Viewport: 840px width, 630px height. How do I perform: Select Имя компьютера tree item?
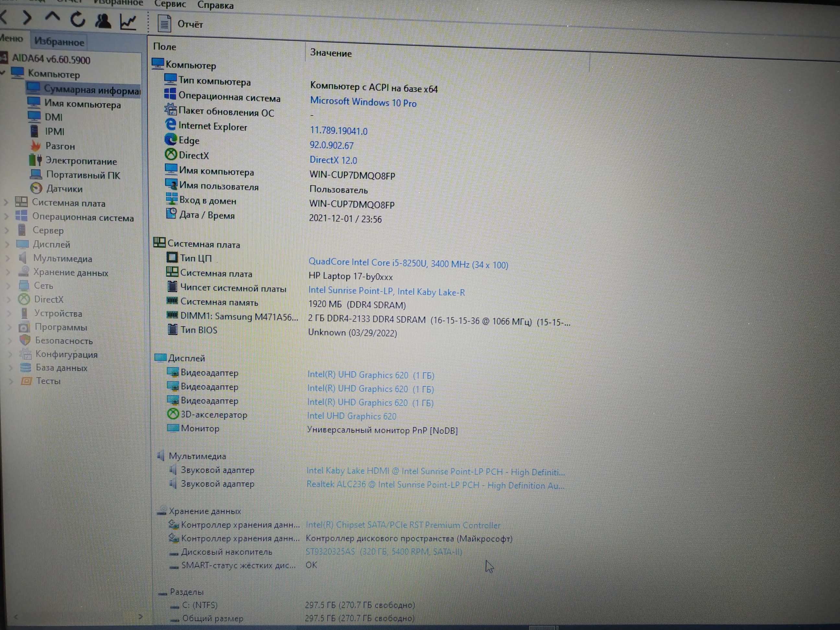(82, 104)
